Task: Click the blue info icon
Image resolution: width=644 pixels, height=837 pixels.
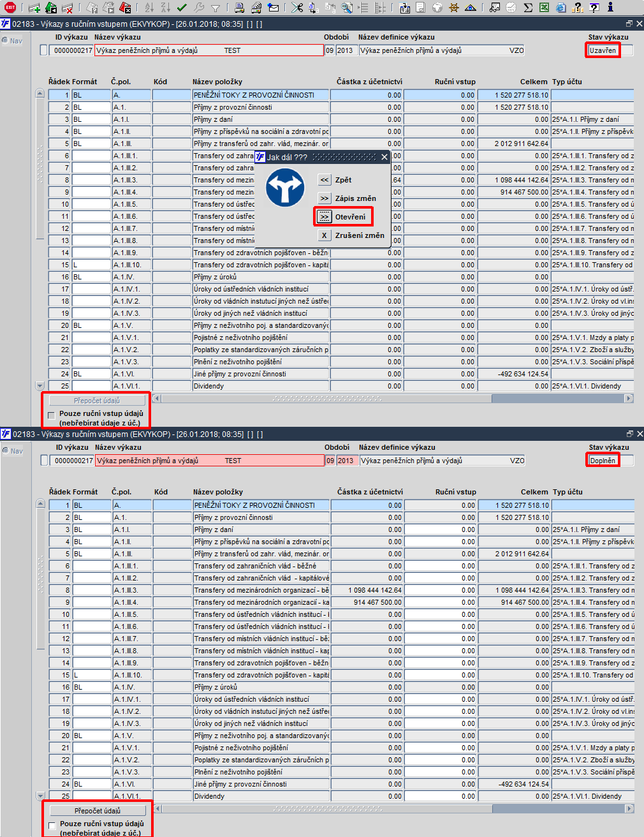Action: pyautogui.click(x=610, y=8)
